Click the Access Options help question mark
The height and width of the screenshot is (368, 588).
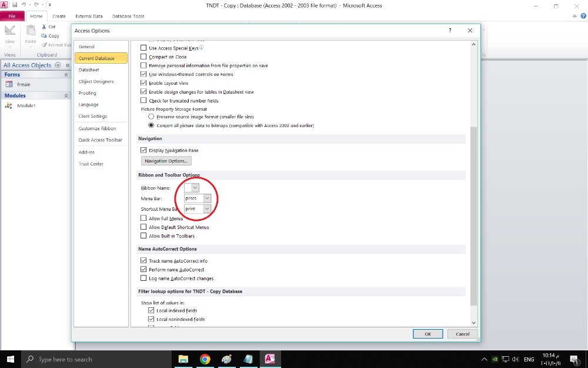click(x=450, y=31)
